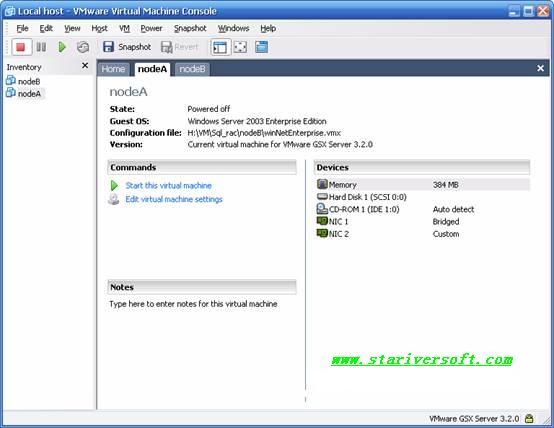Open the Host menu
Viewport: 554px width, 428px height.
99,28
